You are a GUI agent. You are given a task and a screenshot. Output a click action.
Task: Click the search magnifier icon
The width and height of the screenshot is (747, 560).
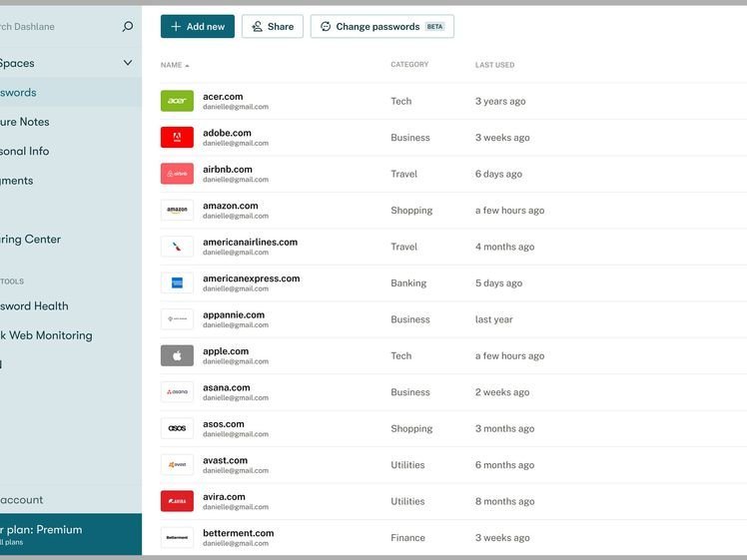127,27
